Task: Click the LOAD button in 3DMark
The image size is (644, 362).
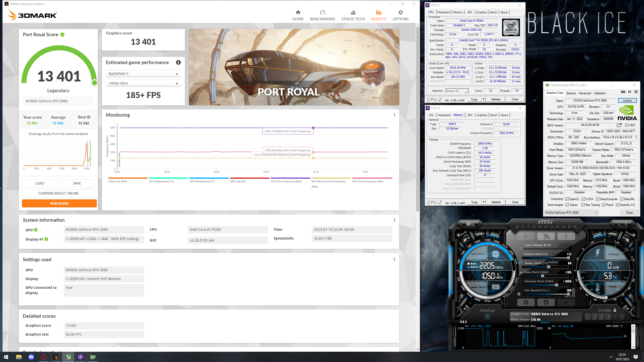Action: (x=39, y=183)
